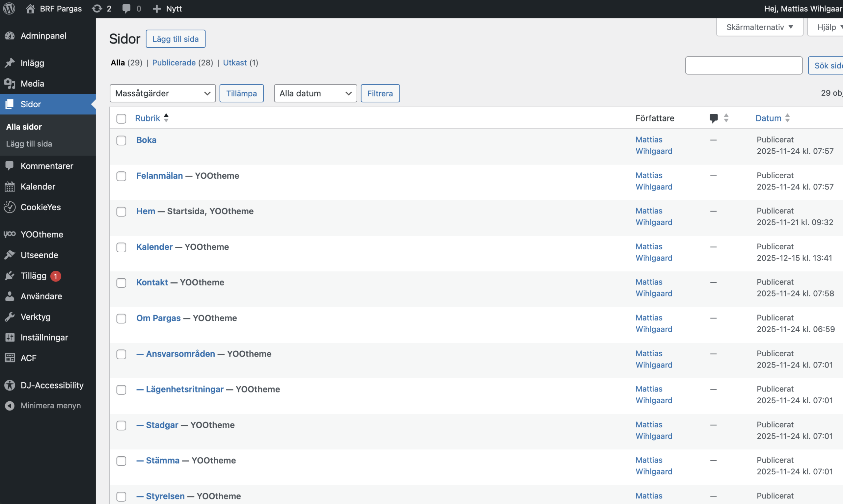Click the comments bubble in admin bar
Image resolution: width=843 pixels, height=504 pixels.
(126, 9)
